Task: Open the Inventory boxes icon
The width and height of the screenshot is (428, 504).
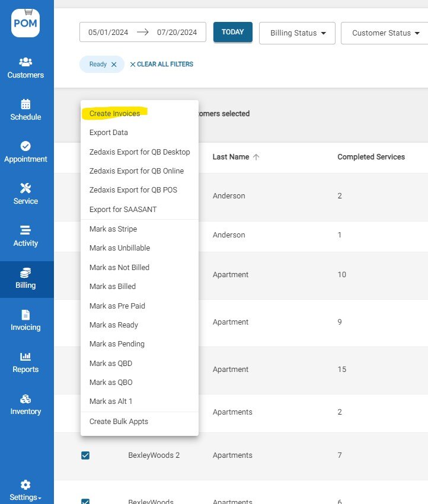Action: coord(25,399)
